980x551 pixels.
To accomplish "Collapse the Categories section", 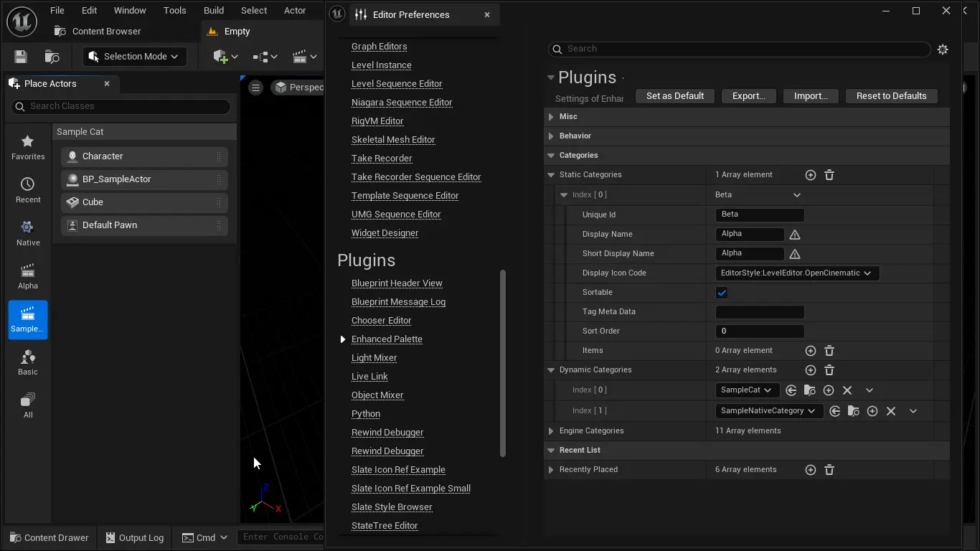I will click(551, 156).
